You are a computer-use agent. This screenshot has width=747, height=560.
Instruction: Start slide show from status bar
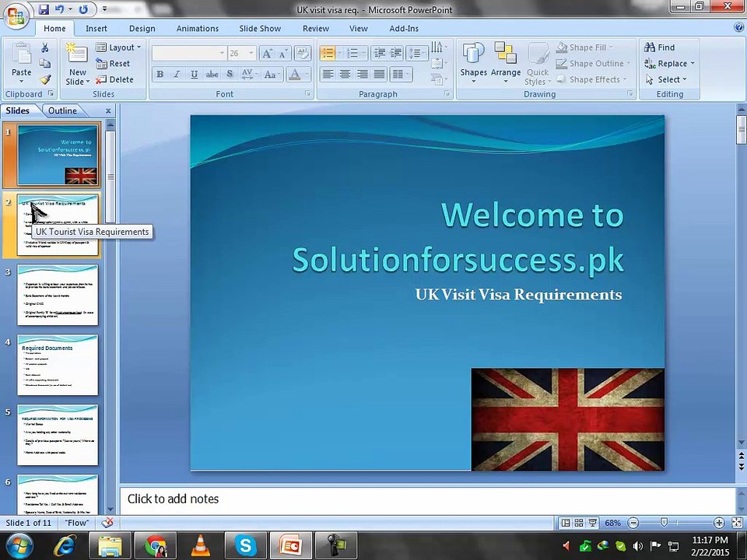tap(592, 523)
